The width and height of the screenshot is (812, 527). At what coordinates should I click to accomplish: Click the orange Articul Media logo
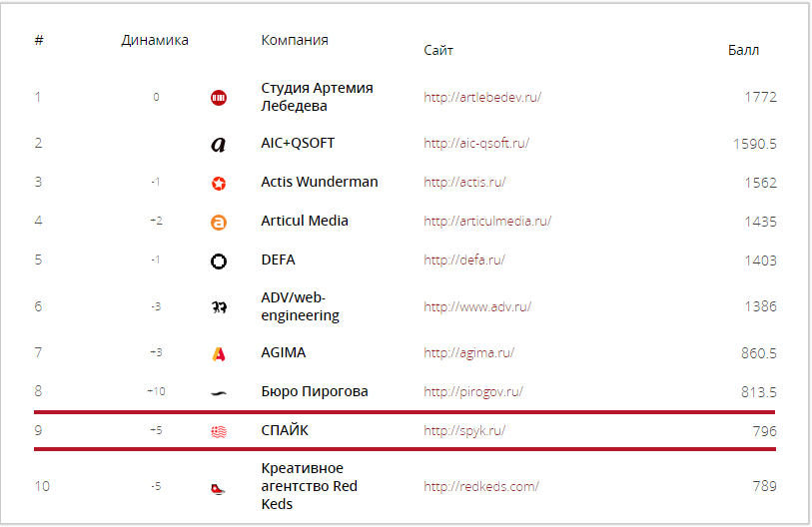tap(219, 223)
